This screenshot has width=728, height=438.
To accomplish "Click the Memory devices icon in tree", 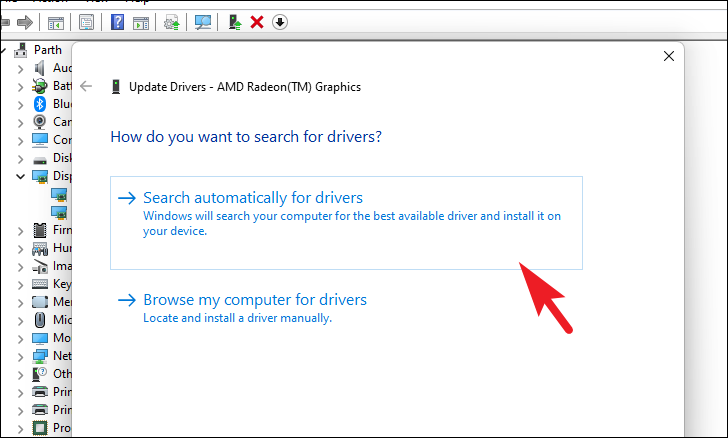I will [39, 302].
